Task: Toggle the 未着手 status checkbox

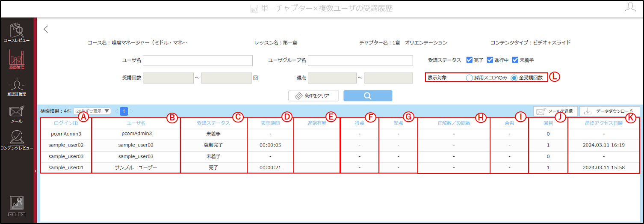Action: (515, 60)
